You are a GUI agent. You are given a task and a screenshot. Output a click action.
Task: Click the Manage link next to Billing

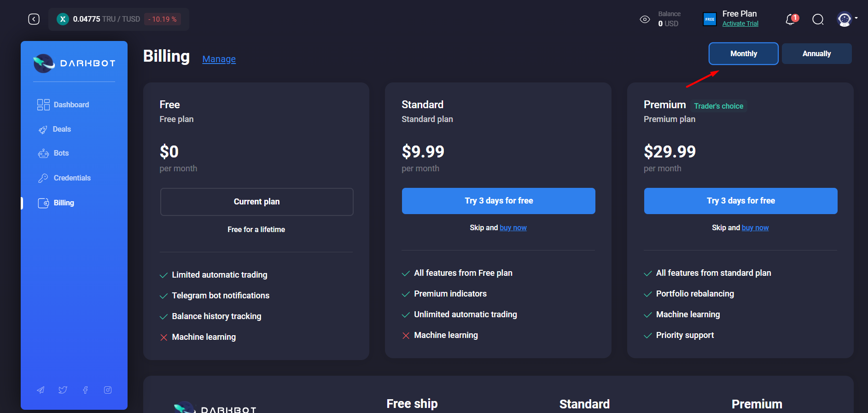point(219,59)
